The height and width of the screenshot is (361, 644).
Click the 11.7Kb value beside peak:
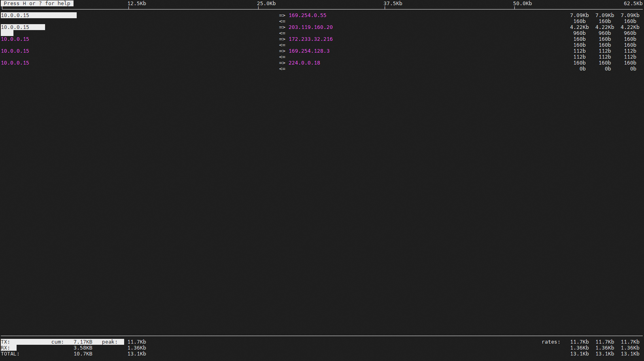tap(137, 342)
